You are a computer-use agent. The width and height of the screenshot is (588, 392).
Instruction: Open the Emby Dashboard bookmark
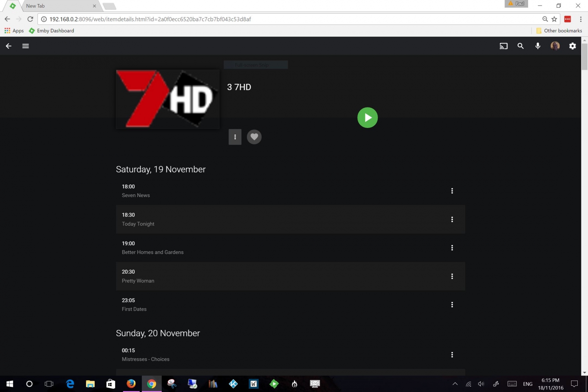(x=51, y=31)
